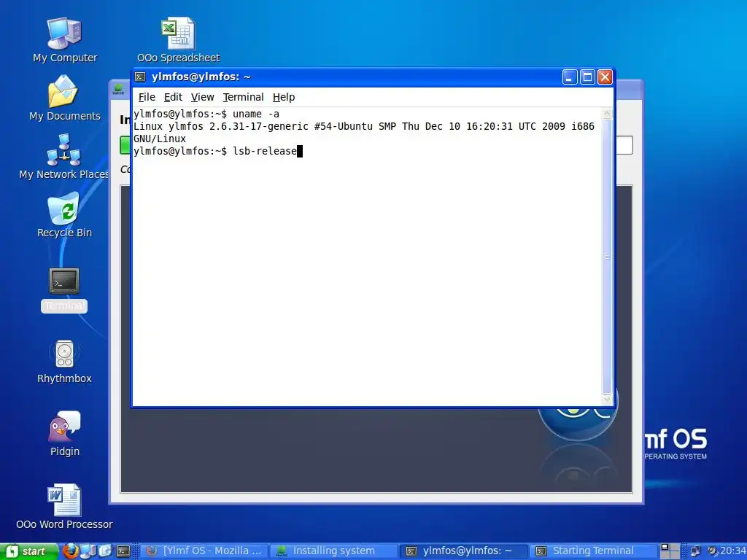Open the start menu
Screen dimensions: 747x560
(29, 551)
